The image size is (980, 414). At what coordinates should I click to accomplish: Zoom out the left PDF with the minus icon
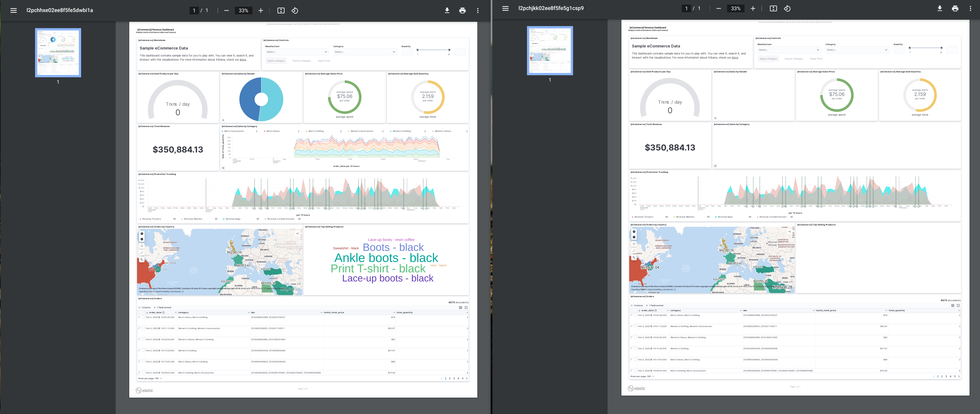227,11
